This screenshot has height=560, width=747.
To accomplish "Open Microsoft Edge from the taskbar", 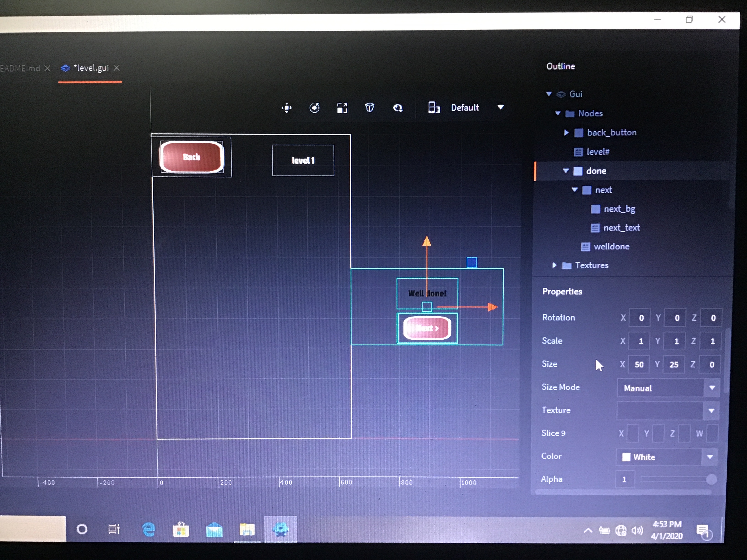I will 149,529.
